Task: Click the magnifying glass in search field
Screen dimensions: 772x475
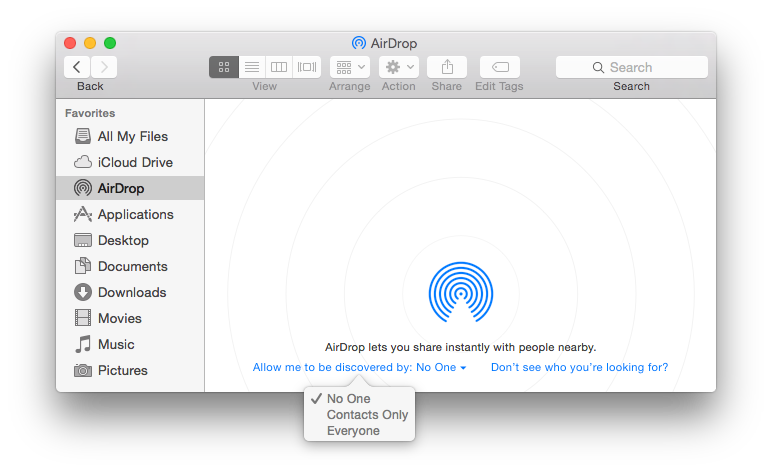Action: (x=598, y=67)
